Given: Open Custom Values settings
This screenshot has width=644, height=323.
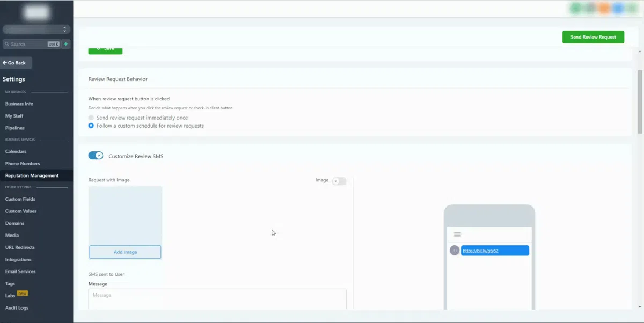Looking at the screenshot, I should click(21, 211).
